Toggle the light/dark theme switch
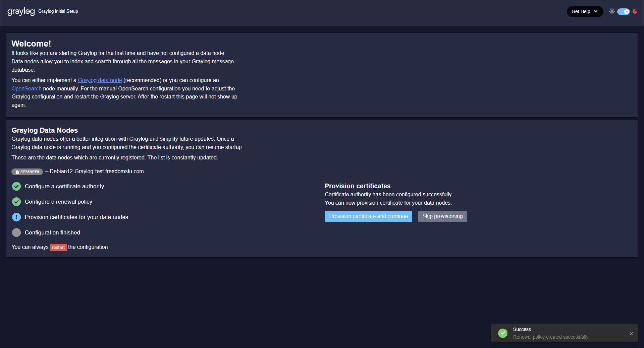The width and height of the screenshot is (644, 348). tap(624, 12)
